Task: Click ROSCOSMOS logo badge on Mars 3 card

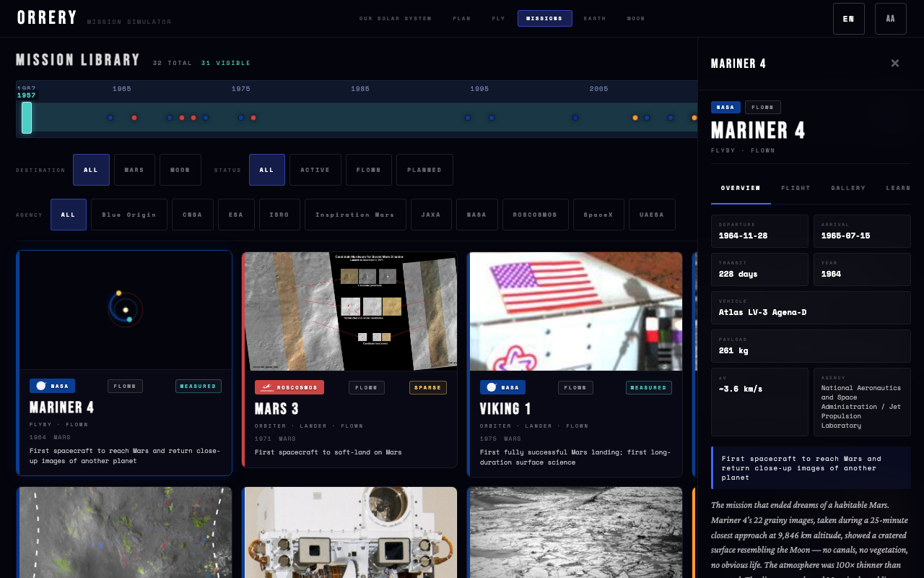Action: point(289,387)
